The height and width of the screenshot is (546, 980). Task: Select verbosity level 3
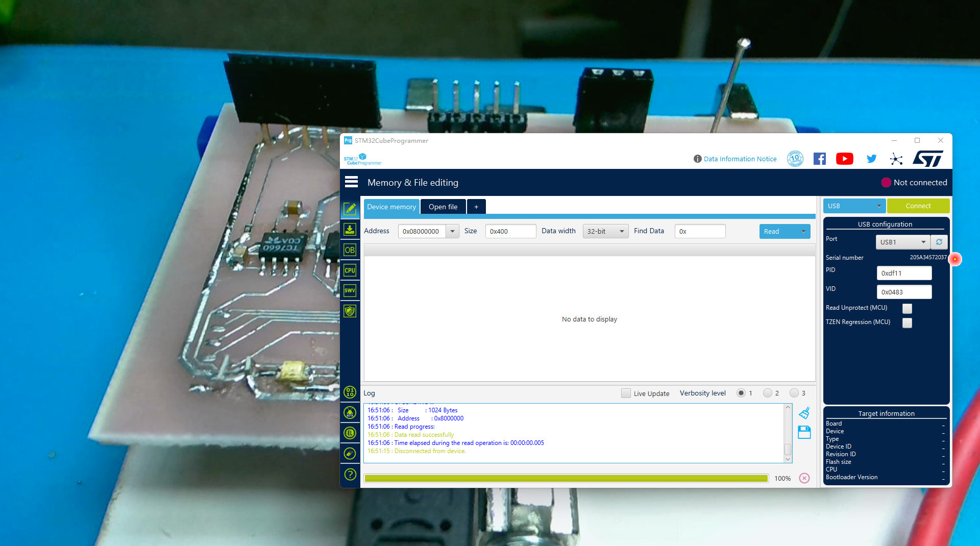pyautogui.click(x=794, y=393)
